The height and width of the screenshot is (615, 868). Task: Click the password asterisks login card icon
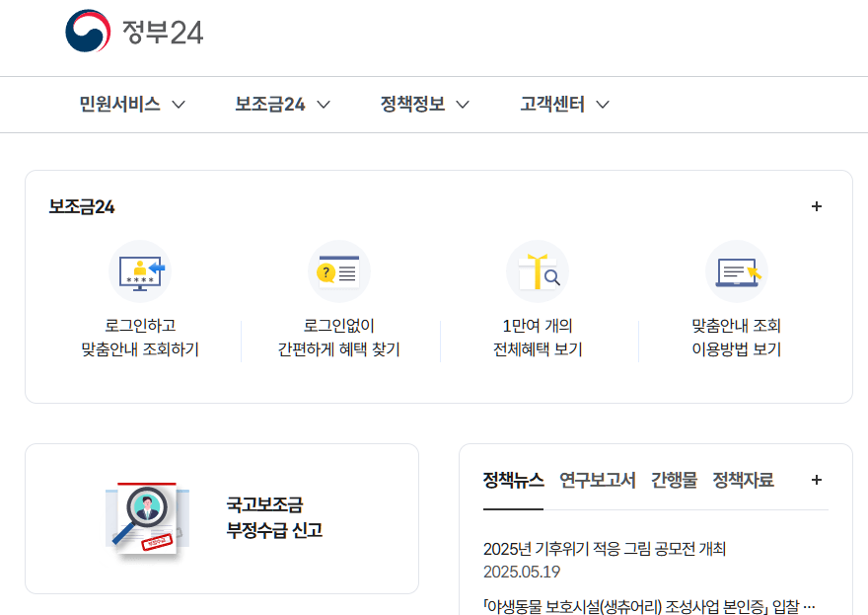click(x=140, y=270)
